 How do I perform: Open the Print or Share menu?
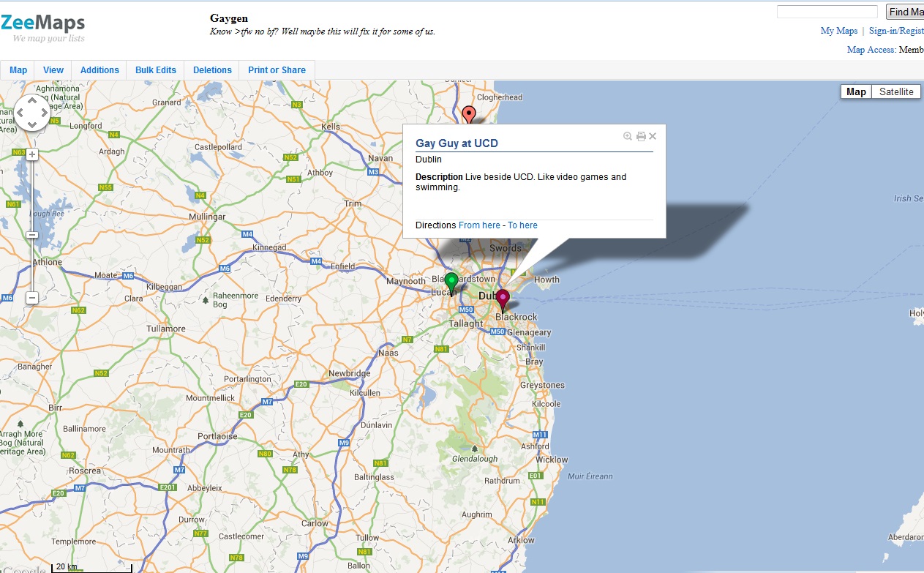tap(277, 70)
